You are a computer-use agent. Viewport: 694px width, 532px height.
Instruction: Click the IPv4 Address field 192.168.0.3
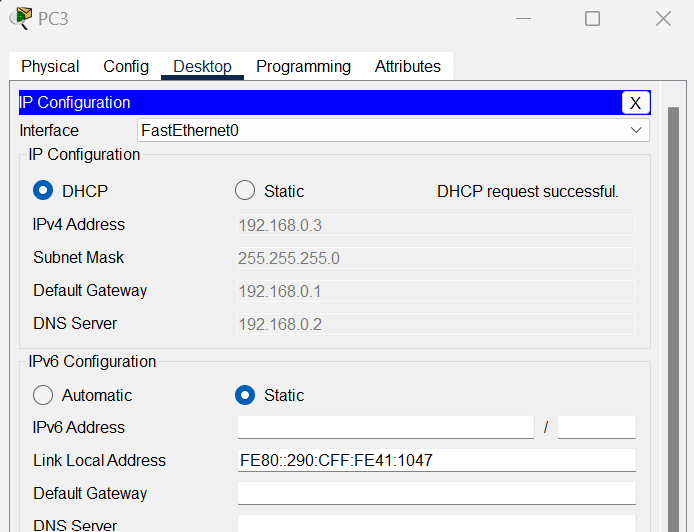coord(436,225)
